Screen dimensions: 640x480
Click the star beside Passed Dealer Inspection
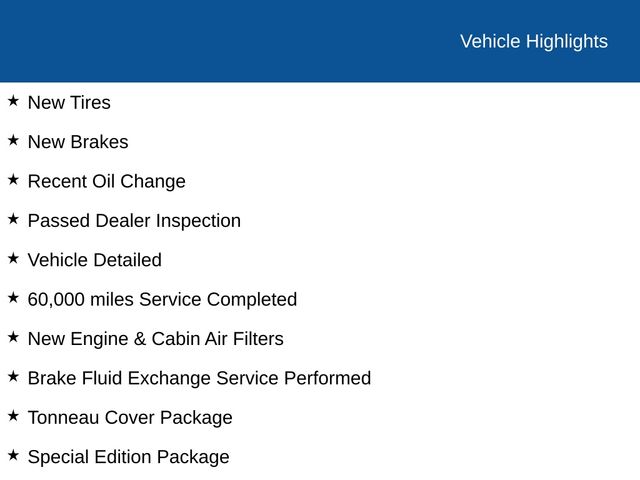click(13, 219)
